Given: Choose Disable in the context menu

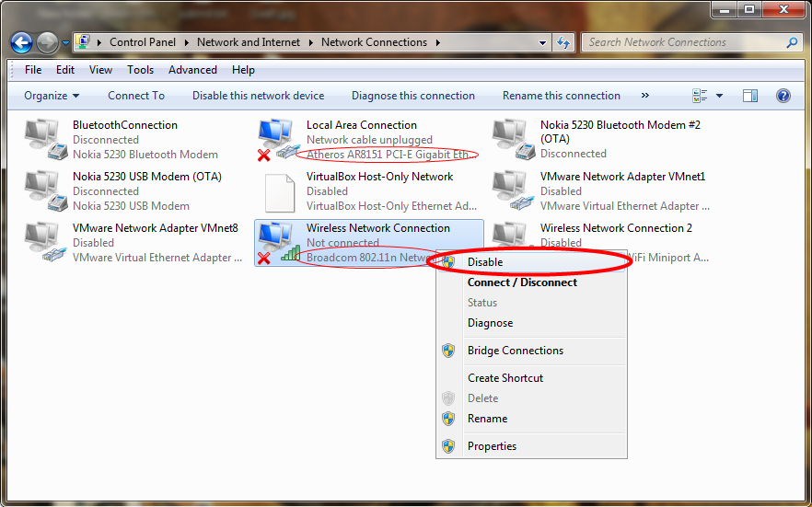Looking at the screenshot, I should pyautogui.click(x=531, y=262).
